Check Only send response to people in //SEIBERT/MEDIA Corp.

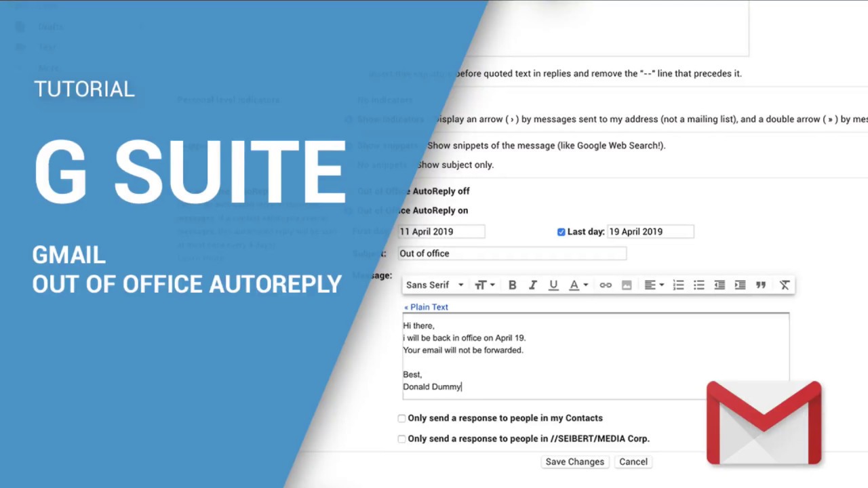pos(401,439)
